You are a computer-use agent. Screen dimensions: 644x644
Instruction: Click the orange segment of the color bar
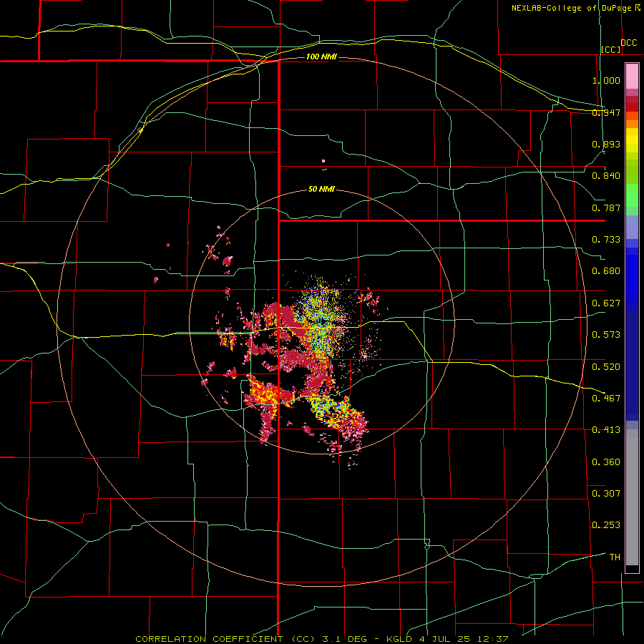pyautogui.click(x=632, y=124)
